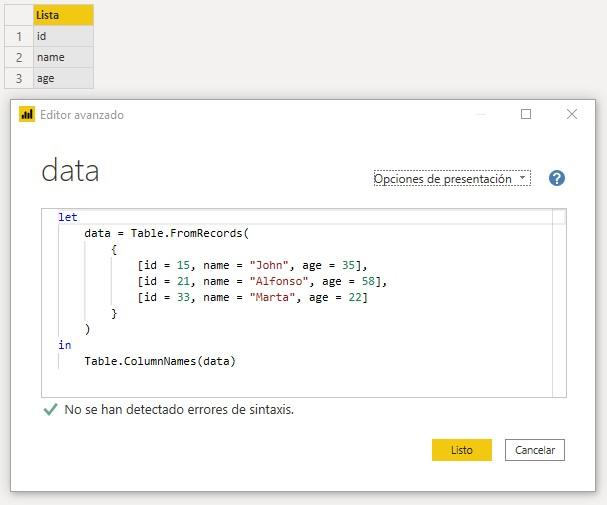Open the Opciones de presentación dropdown
The image size is (607, 505).
click(451, 179)
